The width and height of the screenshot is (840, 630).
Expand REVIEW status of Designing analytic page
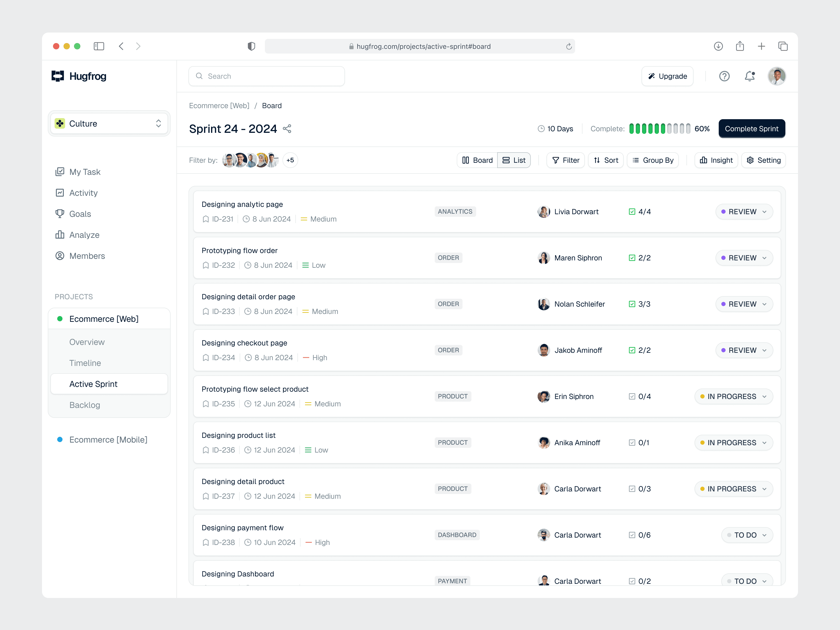[744, 212]
